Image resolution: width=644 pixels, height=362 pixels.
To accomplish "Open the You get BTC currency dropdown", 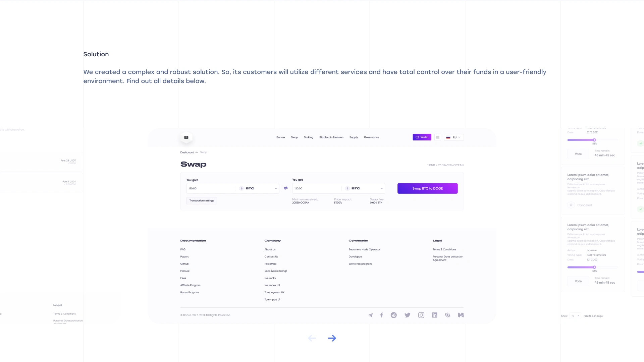I will 364,188.
